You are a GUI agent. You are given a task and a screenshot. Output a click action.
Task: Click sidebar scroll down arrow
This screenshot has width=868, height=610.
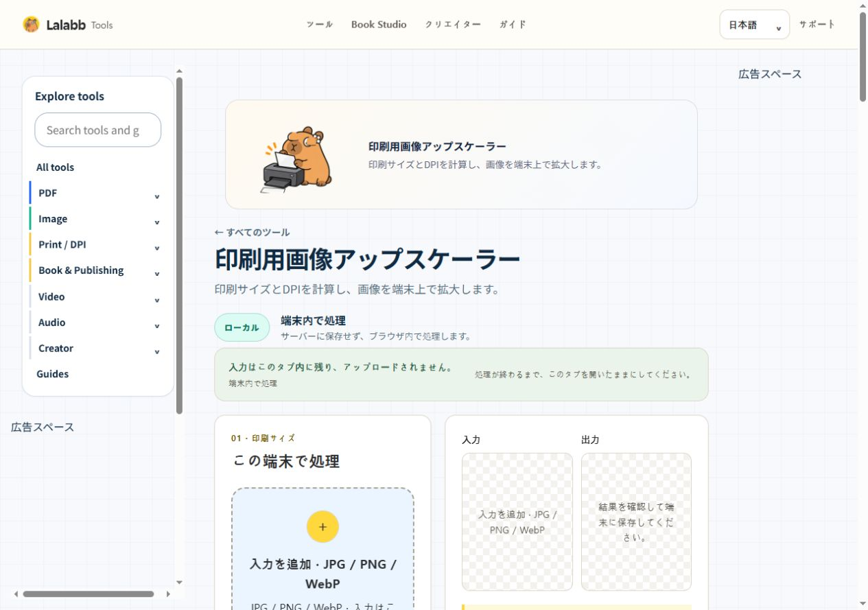[179, 583]
